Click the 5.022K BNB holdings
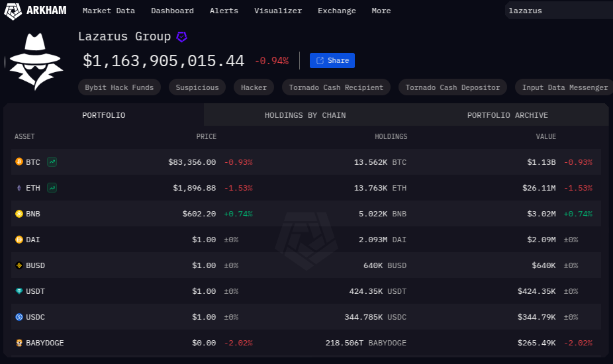 (x=383, y=214)
